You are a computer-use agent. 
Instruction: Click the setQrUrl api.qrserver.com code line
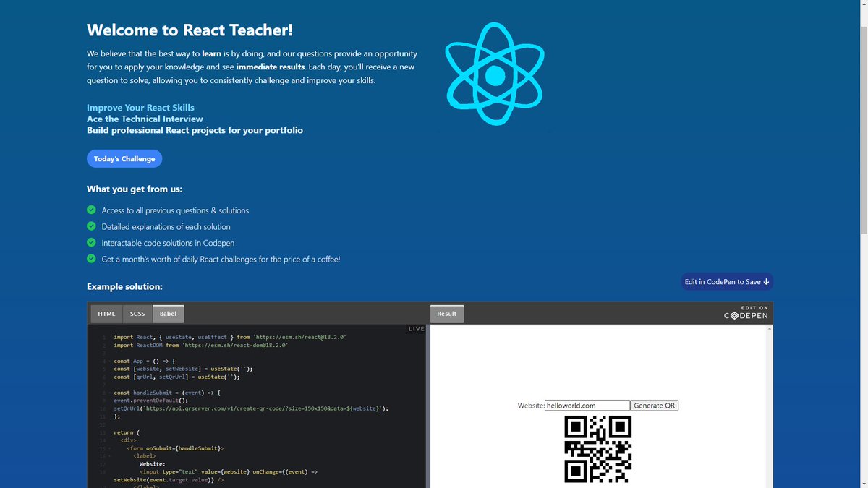coord(251,408)
